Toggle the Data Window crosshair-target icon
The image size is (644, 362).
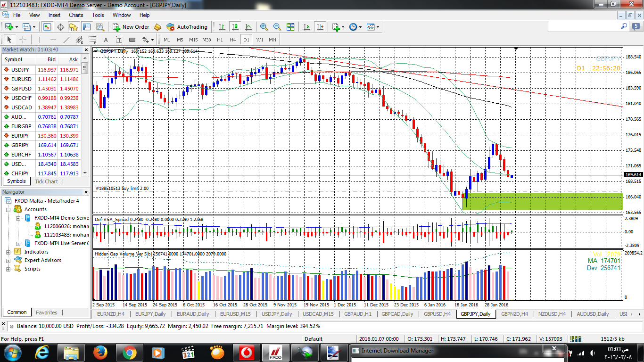coord(60,27)
